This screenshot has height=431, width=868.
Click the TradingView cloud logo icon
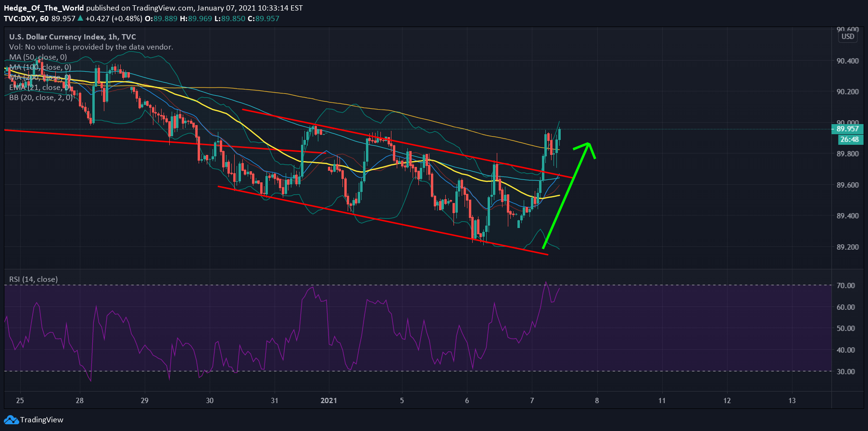tap(11, 419)
